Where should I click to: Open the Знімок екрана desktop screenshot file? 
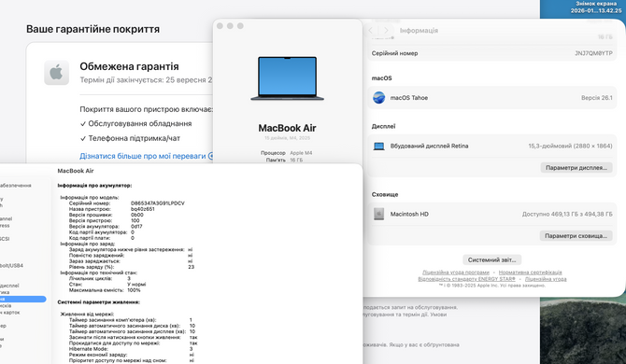coord(596,7)
